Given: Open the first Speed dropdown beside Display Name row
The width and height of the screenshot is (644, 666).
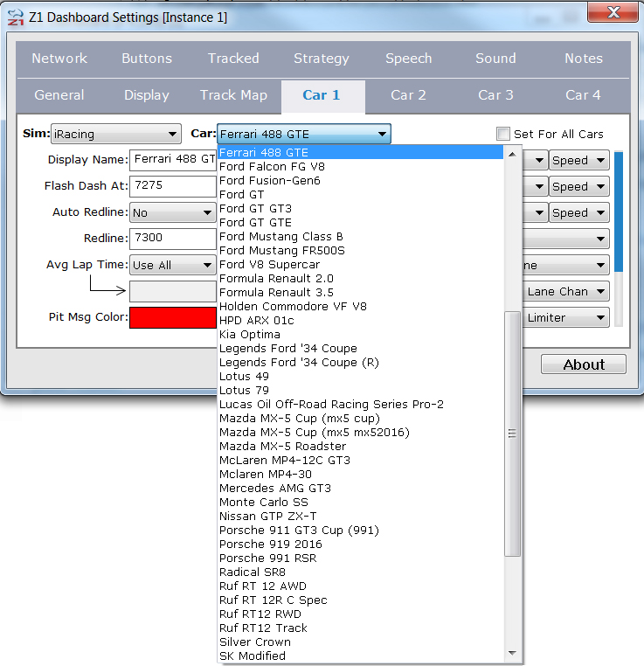Looking at the screenshot, I should coord(579,160).
